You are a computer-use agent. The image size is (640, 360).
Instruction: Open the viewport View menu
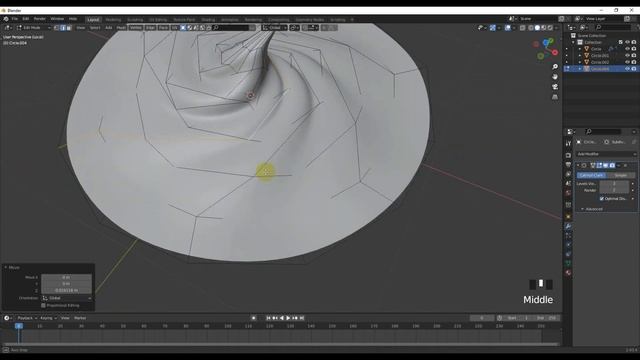coord(81,28)
